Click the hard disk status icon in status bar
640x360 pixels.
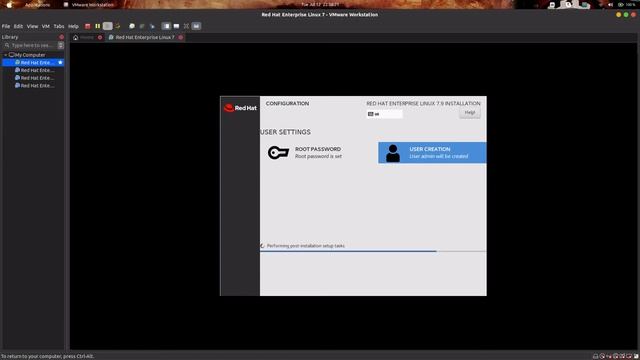[596, 356]
